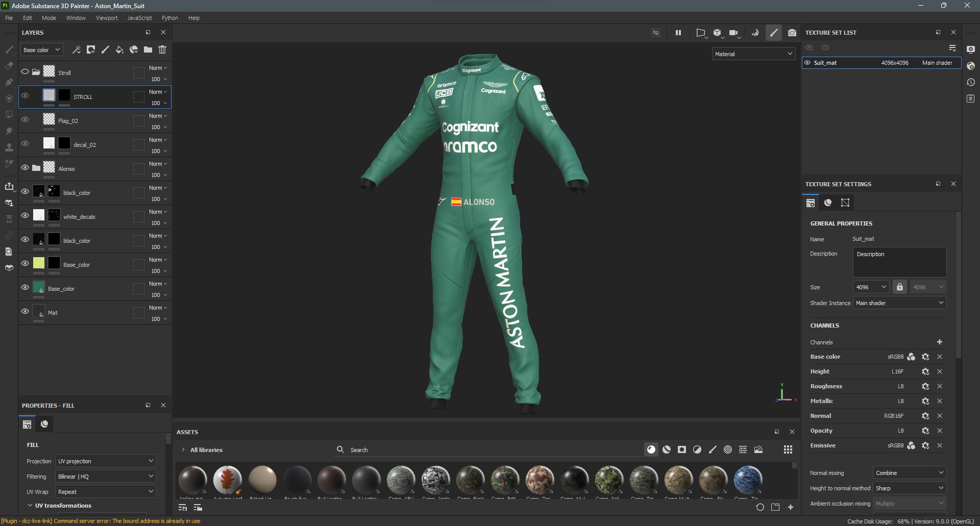The width and height of the screenshot is (980, 526).
Task: Open Texture Set List settings menu icon
Action: 952,47
